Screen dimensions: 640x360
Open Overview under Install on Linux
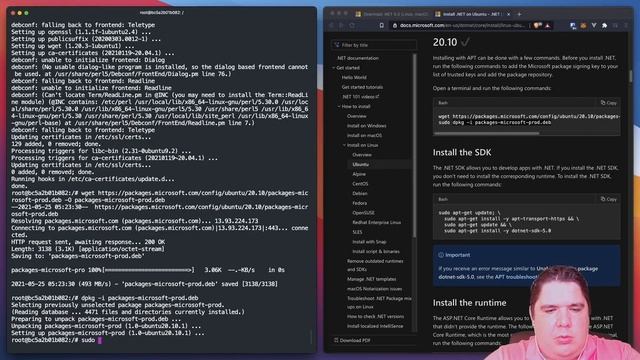362,155
